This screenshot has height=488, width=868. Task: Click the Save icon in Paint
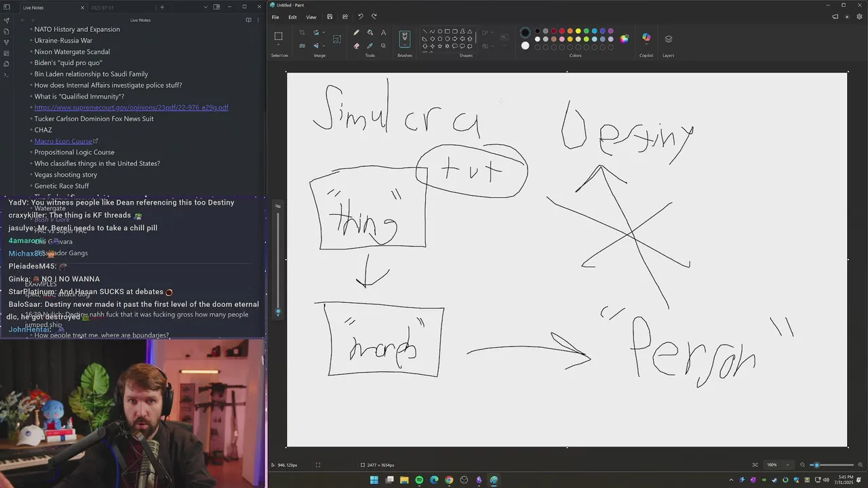(x=330, y=17)
